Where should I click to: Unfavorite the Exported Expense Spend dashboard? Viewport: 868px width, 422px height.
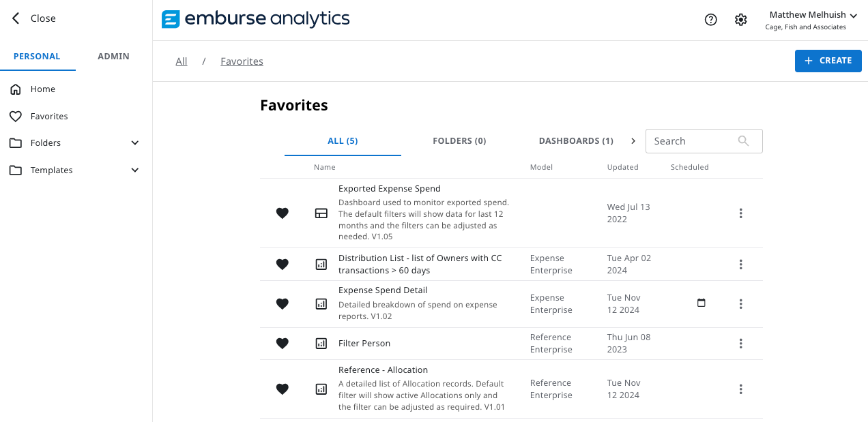tap(282, 213)
